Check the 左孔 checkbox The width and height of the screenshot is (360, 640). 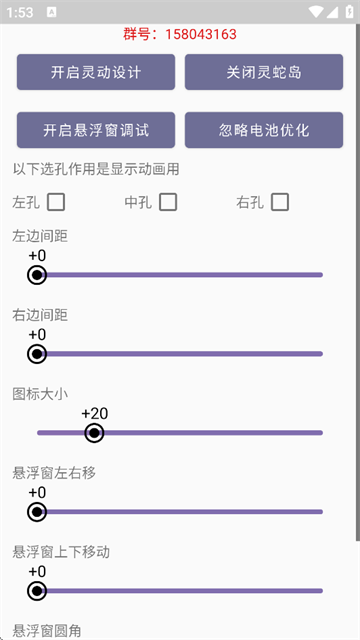56,202
